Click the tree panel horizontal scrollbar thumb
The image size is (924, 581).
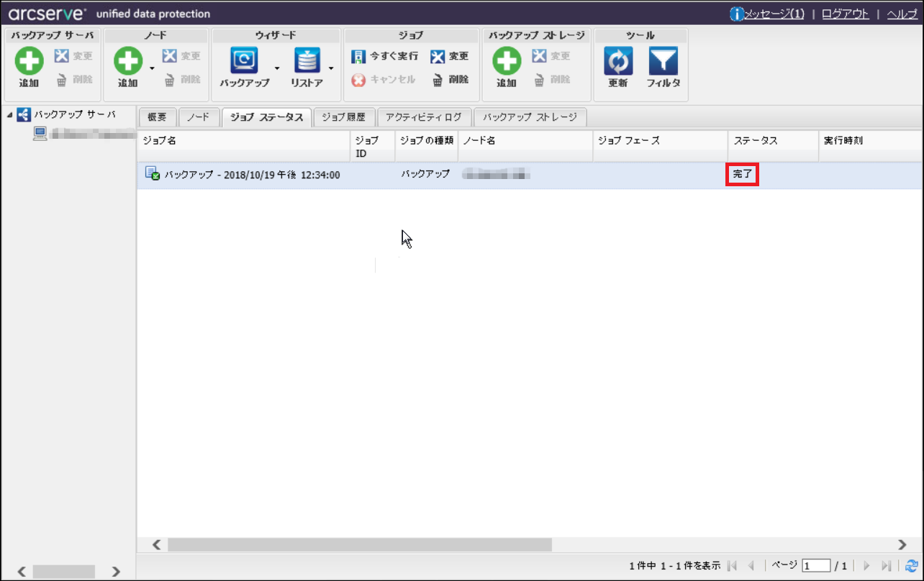tap(64, 572)
